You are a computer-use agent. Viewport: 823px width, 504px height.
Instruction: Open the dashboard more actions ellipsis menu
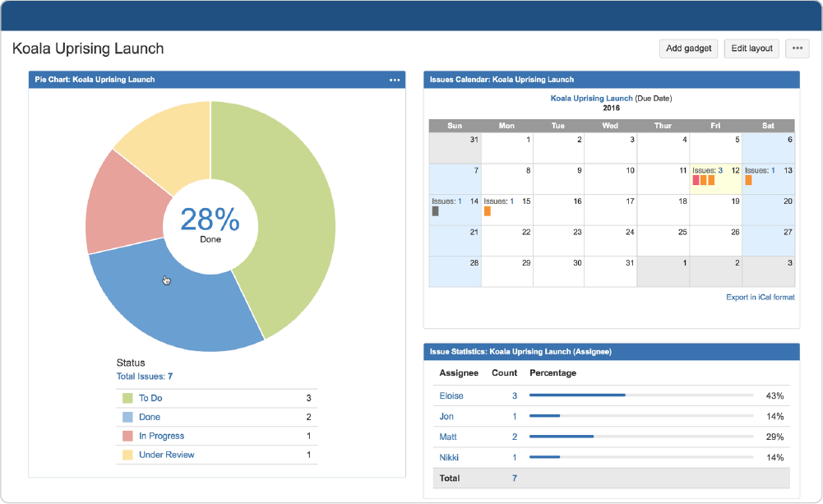(x=796, y=49)
